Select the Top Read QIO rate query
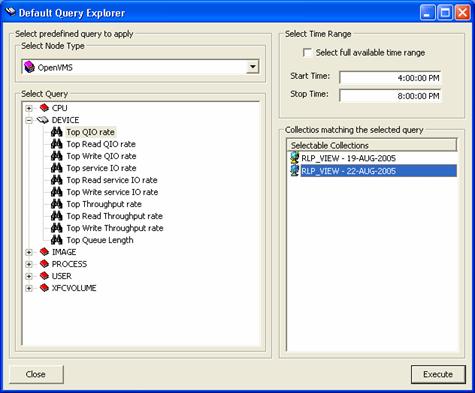 (x=101, y=144)
